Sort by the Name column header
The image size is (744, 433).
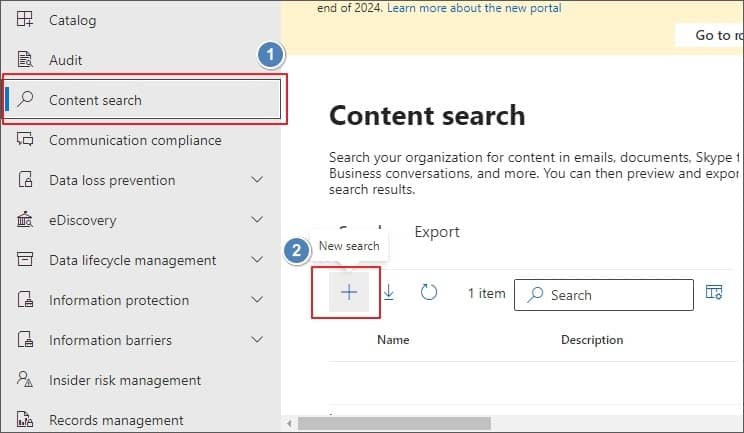click(x=393, y=340)
